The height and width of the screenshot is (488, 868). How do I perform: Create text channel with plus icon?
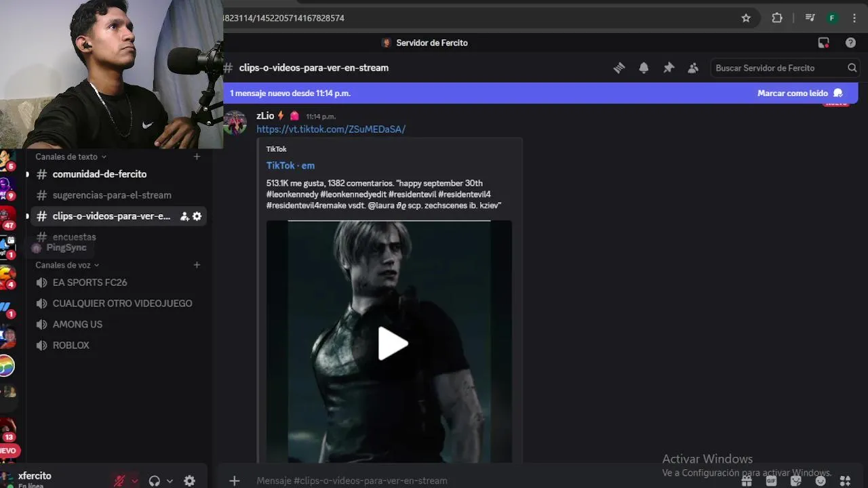tap(197, 157)
